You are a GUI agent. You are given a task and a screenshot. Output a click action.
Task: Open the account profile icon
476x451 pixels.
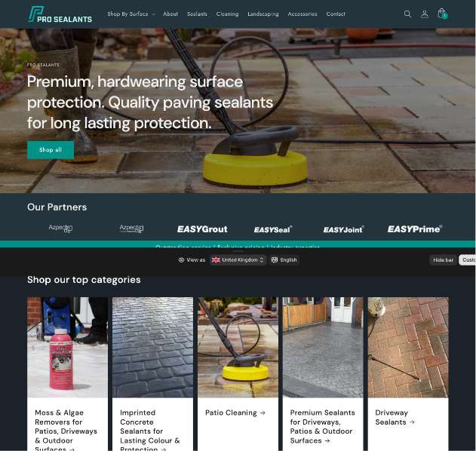click(425, 14)
